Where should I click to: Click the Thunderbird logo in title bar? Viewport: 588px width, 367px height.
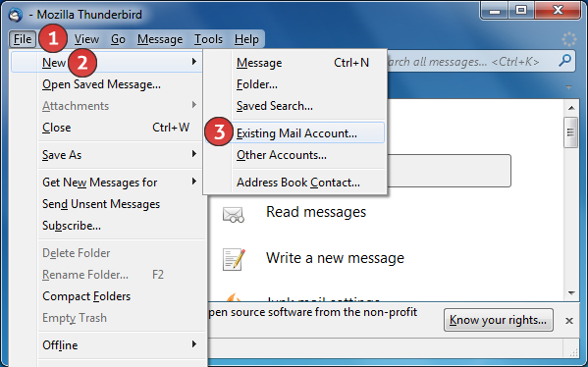(16, 15)
